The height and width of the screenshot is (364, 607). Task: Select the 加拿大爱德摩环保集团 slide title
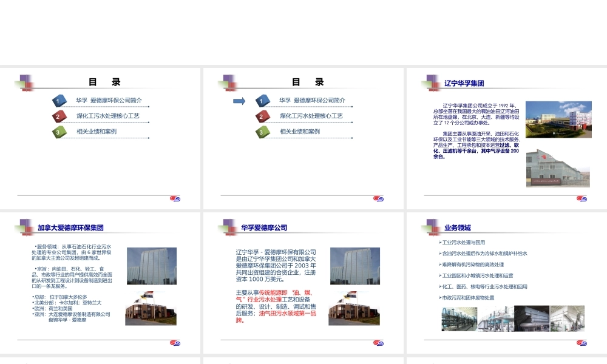coord(70,228)
